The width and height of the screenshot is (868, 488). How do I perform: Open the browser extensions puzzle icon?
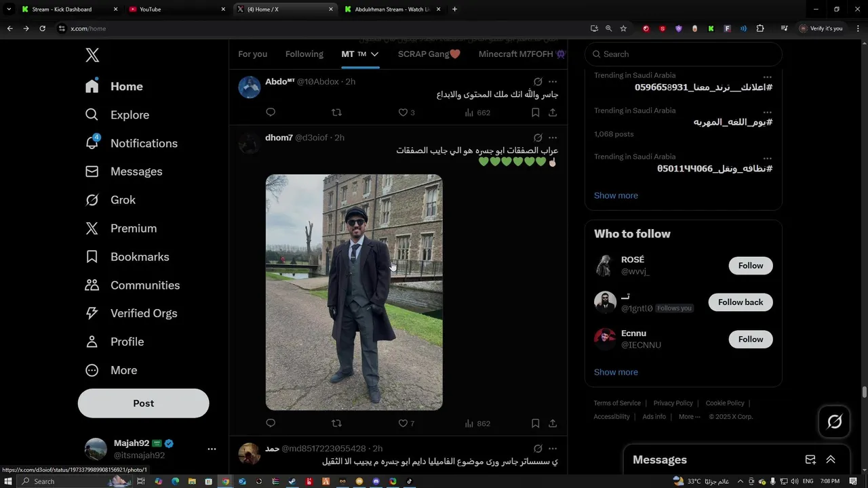(760, 28)
